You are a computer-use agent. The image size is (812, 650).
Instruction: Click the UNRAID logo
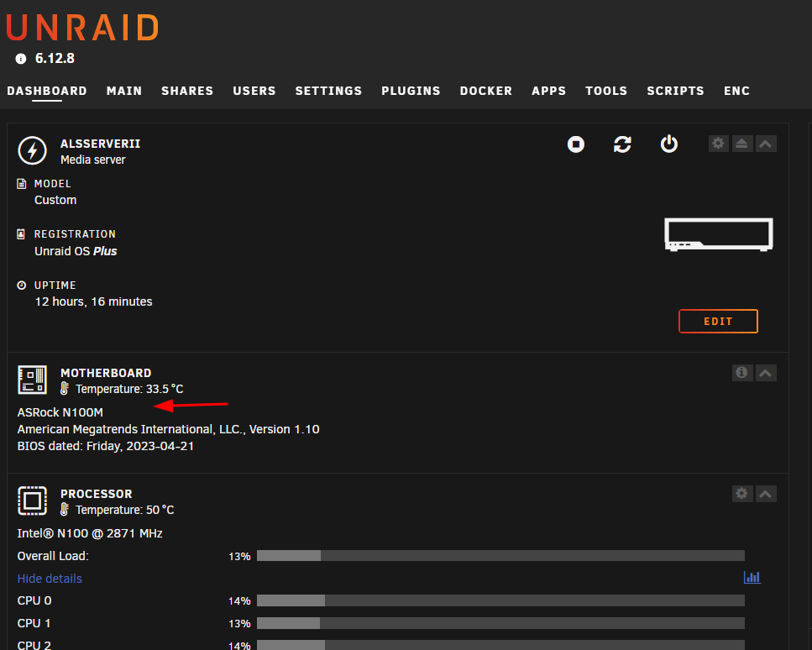82,28
